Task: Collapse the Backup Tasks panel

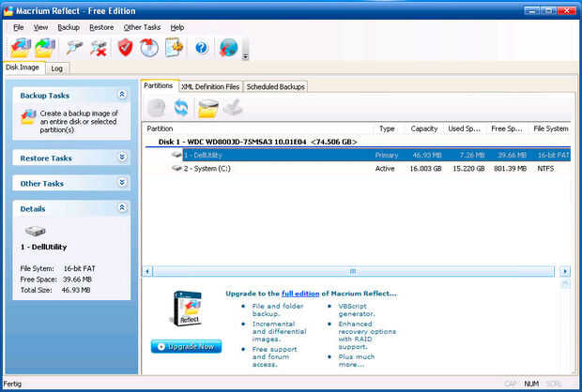Action: point(122,95)
